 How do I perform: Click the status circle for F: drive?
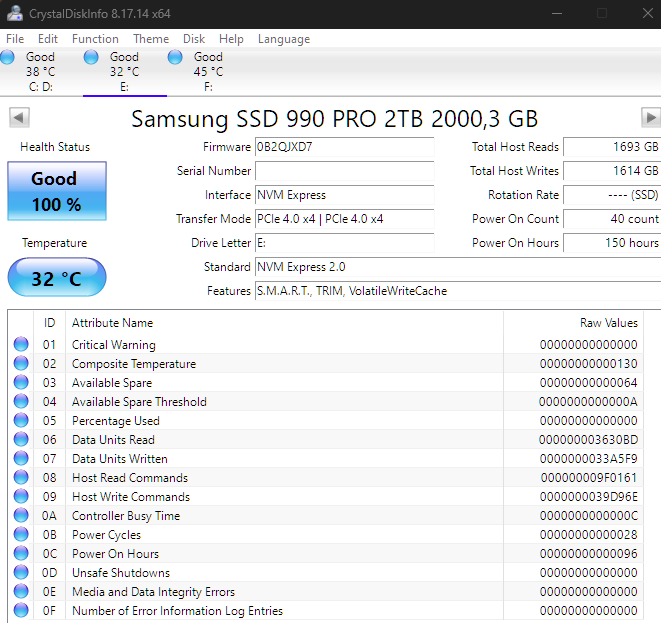[175, 57]
